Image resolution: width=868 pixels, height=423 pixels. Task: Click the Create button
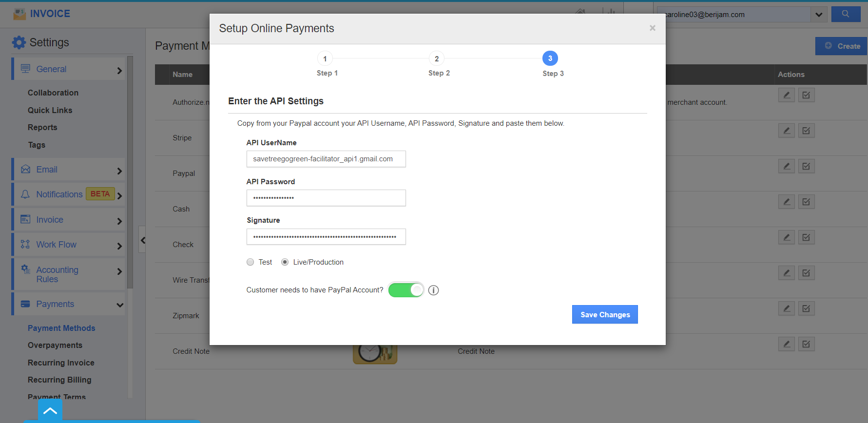click(x=842, y=46)
